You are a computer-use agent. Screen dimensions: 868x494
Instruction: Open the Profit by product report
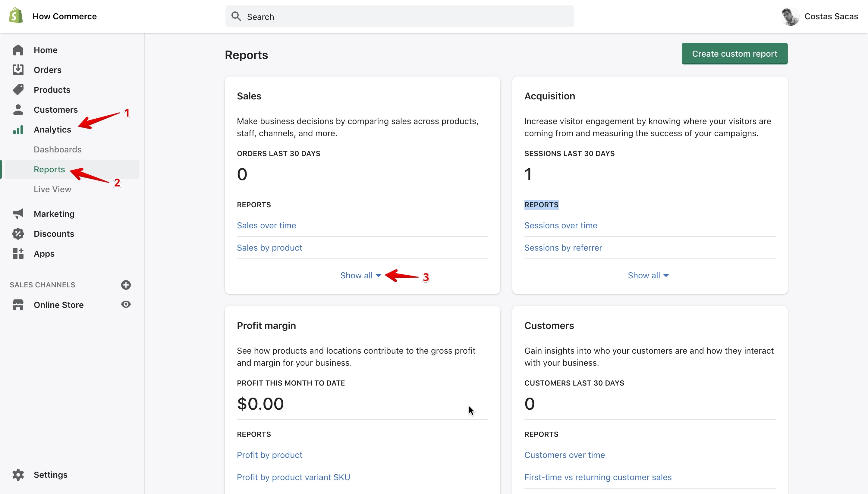click(x=269, y=455)
